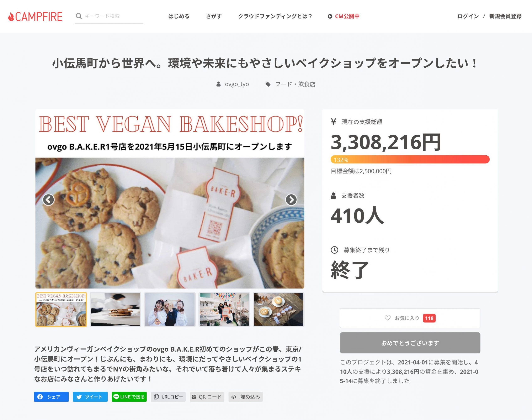This screenshot has height=420, width=532.
Task: Go to 新規会員登録 sign-up page
Action: (505, 16)
